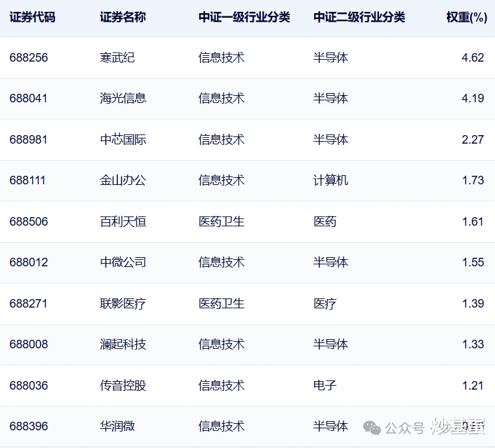The width and height of the screenshot is (495, 448).
Task: Click the 计算机 industry cell
Action: tap(330, 180)
